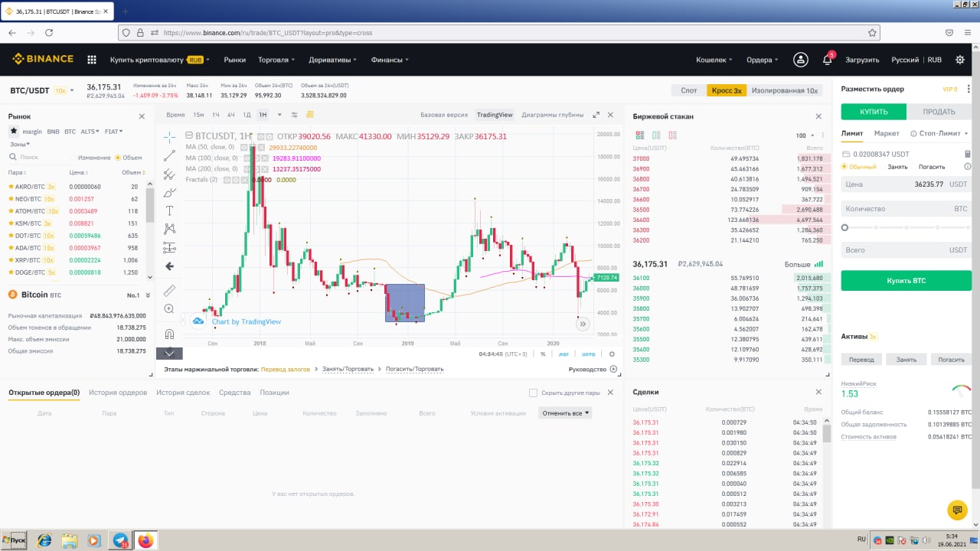This screenshot has height=551, width=980.
Task: Select the trend line drawing tool
Action: pyautogui.click(x=170, y=155)
